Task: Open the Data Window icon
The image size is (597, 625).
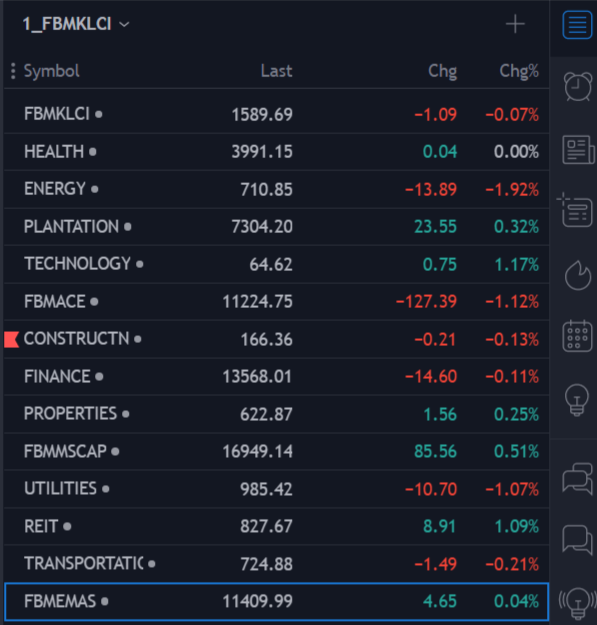Action: coord(575,210)
